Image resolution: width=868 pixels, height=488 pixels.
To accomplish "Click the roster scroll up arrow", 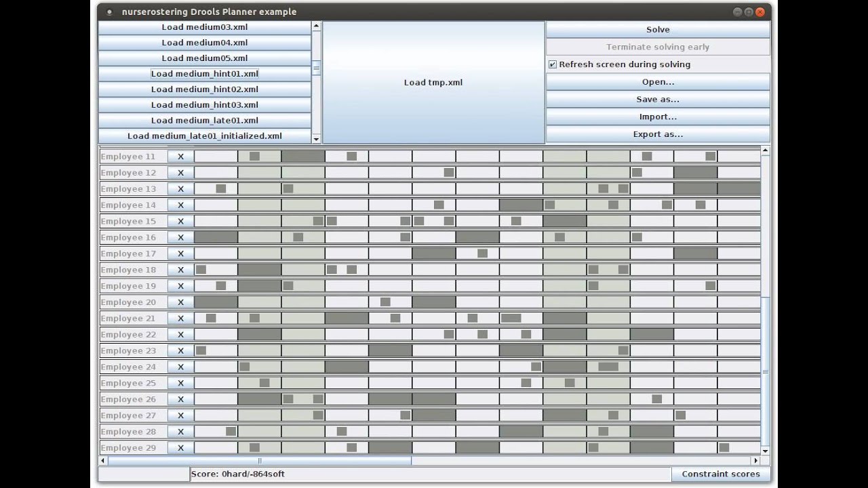I will coord(765,150).
